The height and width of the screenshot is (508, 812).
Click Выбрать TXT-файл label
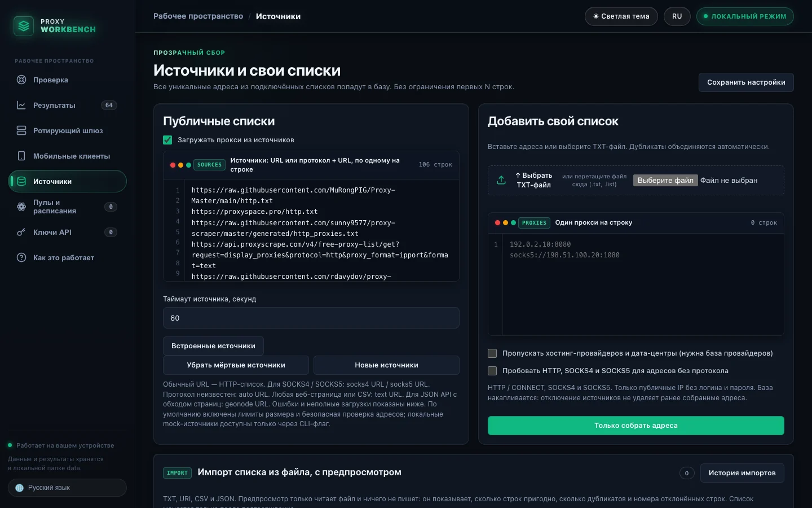point(534,180)
